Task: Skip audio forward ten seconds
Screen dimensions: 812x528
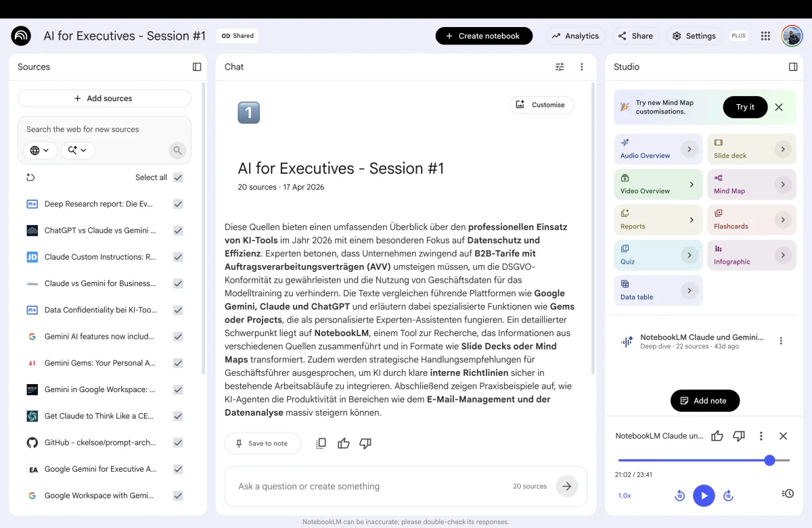Action: (728, 496)
